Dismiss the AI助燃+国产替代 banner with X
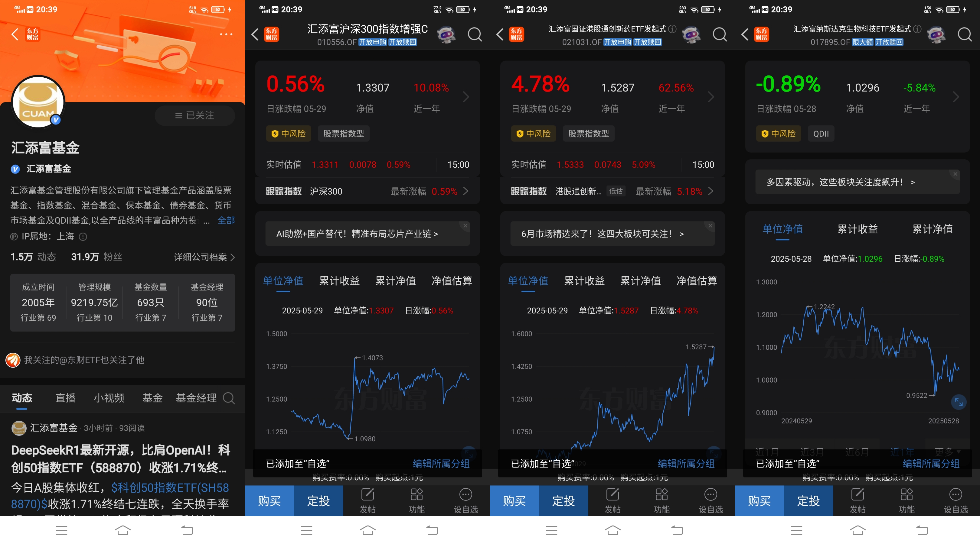This screenshot has width=980, height=544. point(465,226)
